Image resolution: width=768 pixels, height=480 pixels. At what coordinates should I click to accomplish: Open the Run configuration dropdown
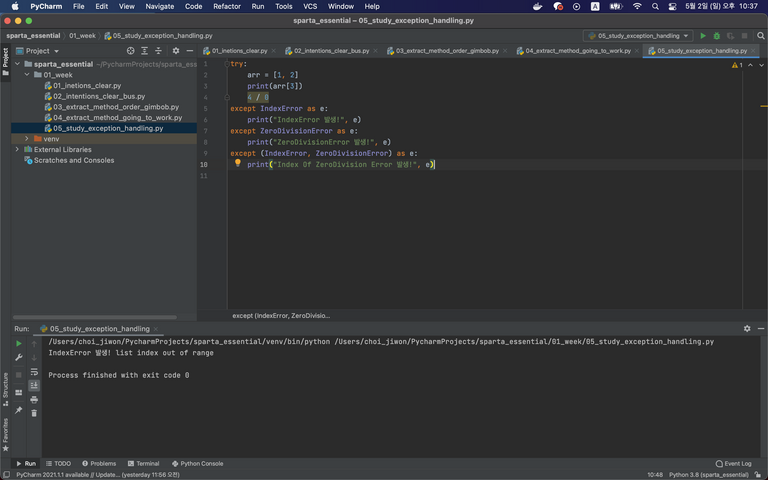coord(638,36)
